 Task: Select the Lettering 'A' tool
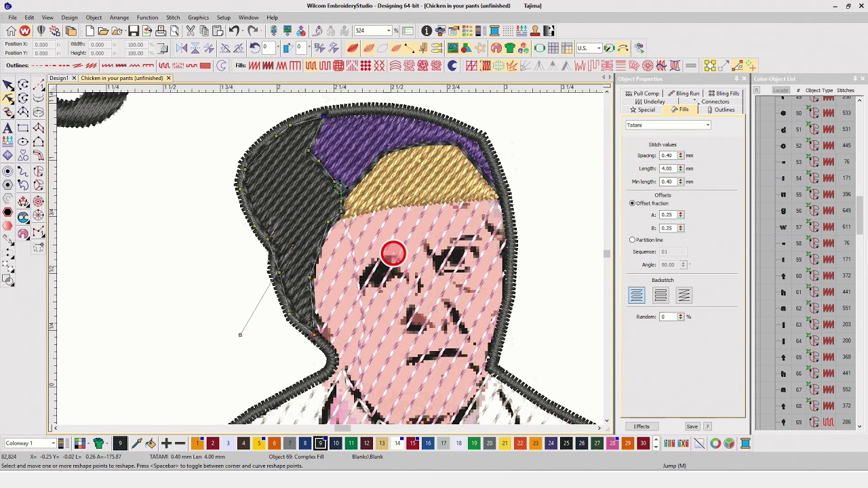7,127
